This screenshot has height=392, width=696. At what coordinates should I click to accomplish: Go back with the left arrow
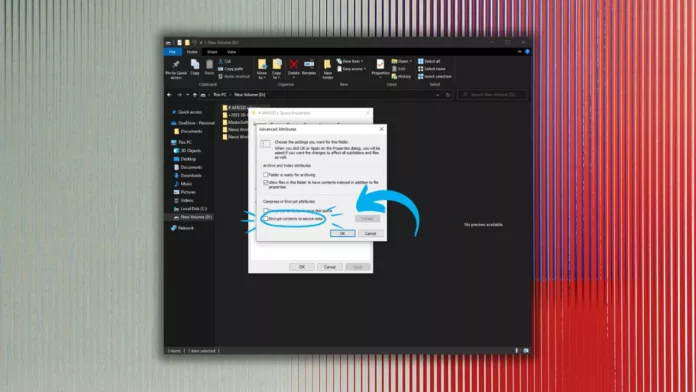click(x=169, y=95)
